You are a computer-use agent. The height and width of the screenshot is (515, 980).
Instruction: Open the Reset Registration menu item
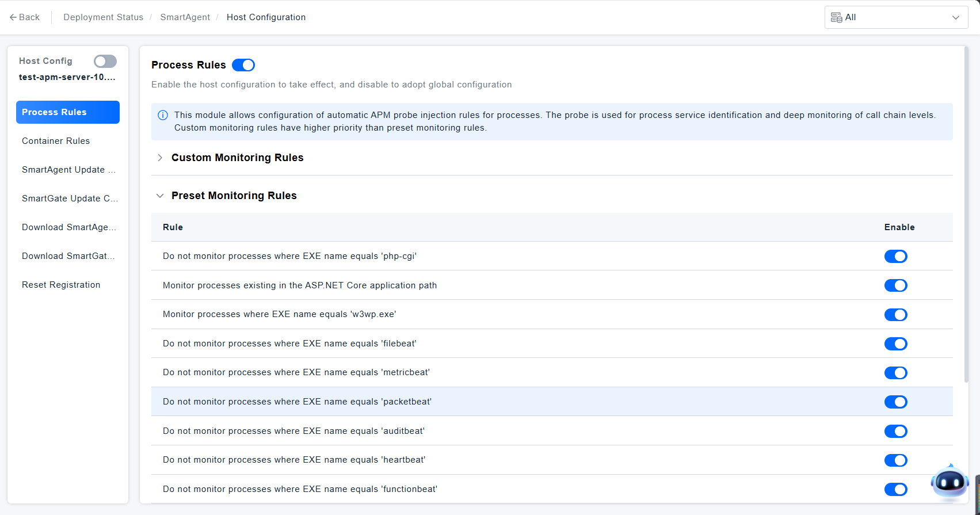pos(61,285)
